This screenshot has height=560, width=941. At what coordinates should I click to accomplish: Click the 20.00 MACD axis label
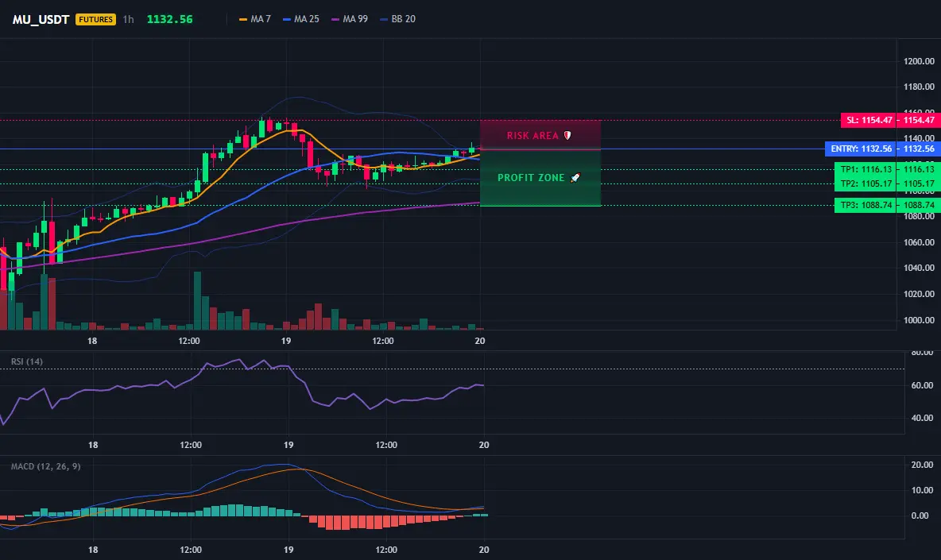point(923,465)
